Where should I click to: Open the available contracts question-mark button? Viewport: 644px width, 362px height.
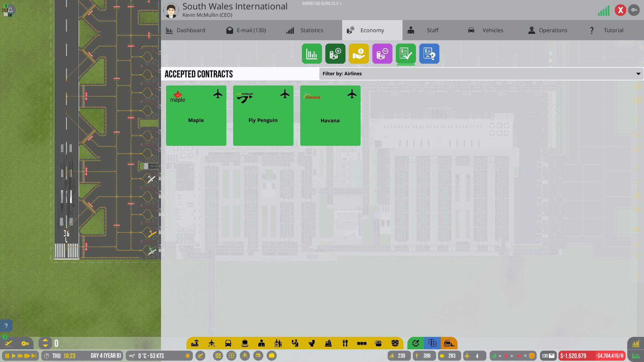pyautogui.click(x=429, y=54)
